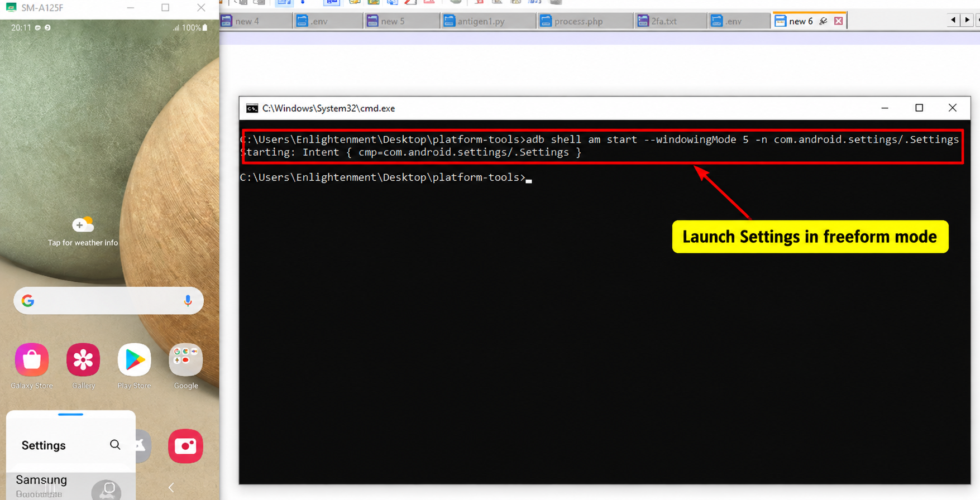
Task: Tap the Samsung account row in Settings
Action: click(x=71, y=486)
